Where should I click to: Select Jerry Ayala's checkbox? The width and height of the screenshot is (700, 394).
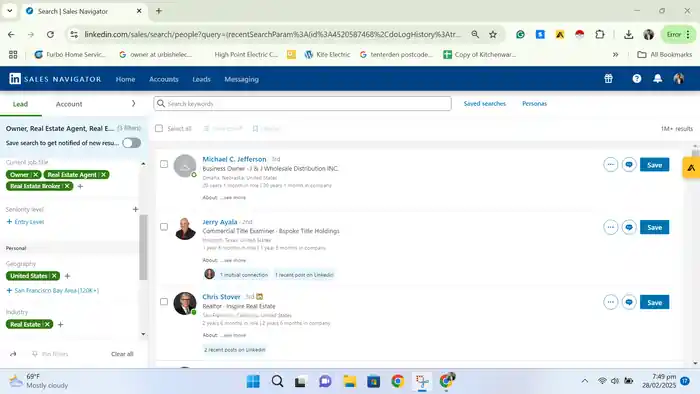164,227
